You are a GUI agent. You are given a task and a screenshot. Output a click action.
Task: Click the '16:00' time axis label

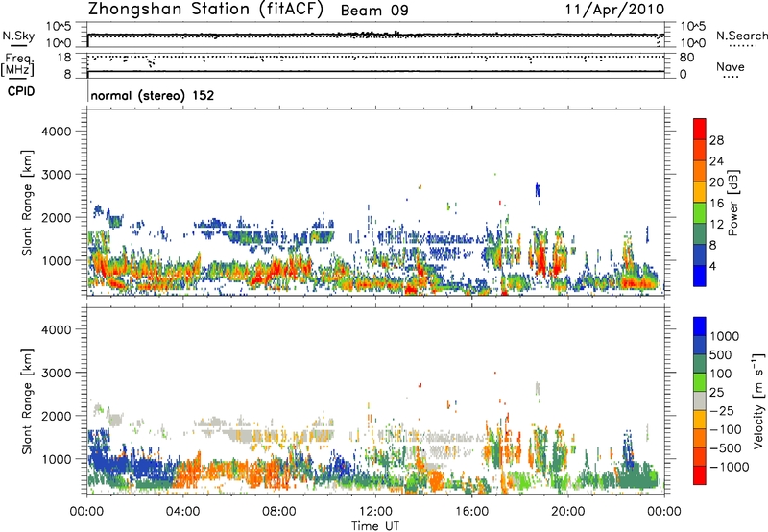(471, 512)
